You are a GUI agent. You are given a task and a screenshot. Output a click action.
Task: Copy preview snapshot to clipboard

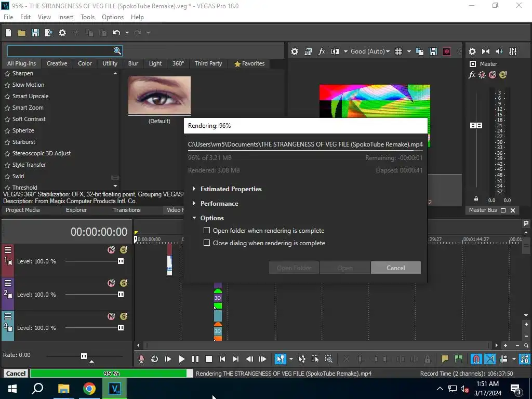(420, 51)
